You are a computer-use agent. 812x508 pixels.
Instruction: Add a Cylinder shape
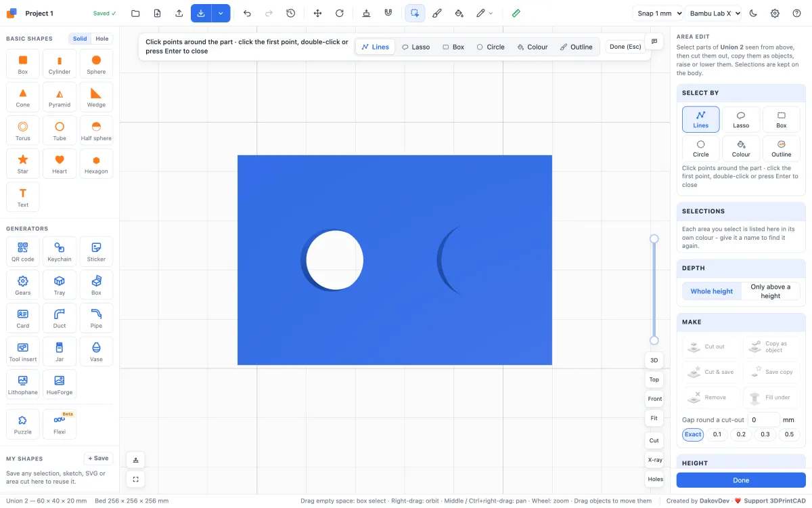point(60,64)
